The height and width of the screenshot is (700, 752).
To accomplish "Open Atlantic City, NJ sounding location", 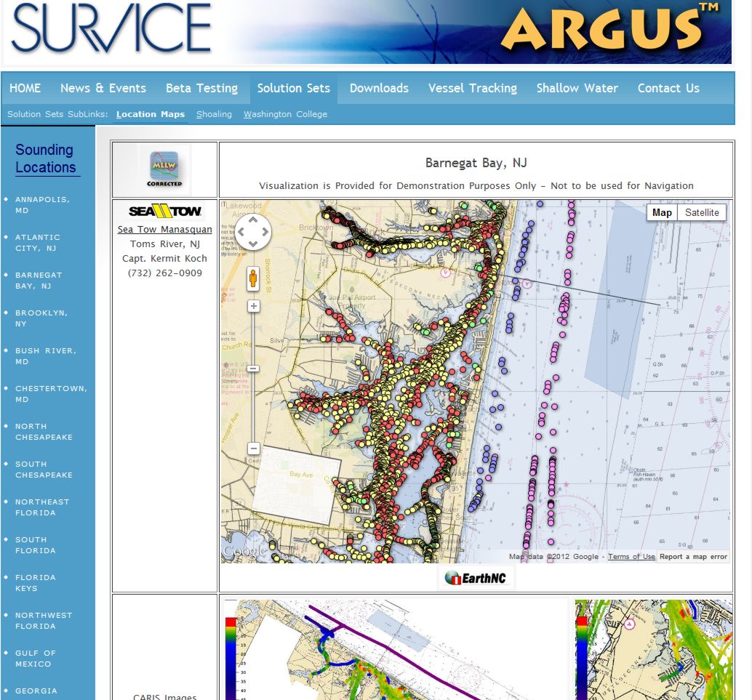I will point(38,243).
